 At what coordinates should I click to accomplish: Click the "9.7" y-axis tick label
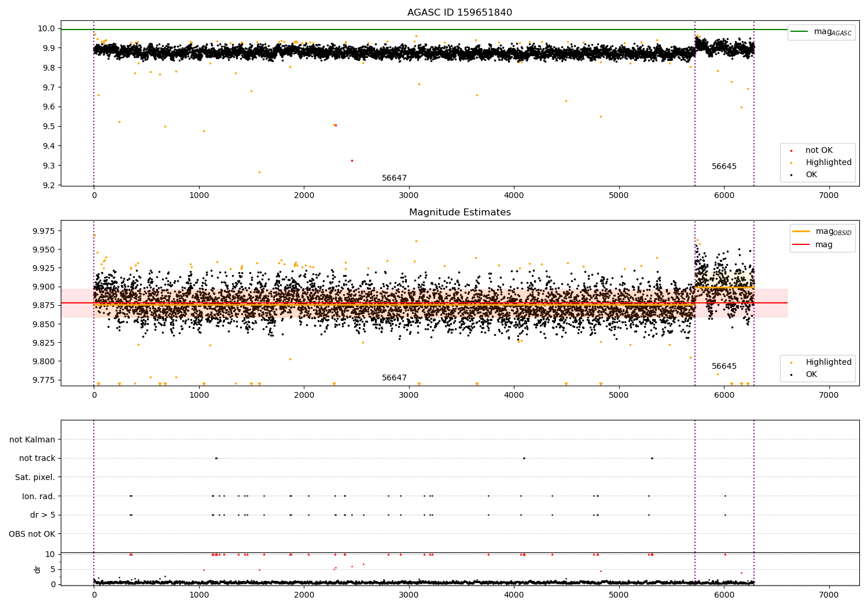pyautogui.click(x=49, y=87)
